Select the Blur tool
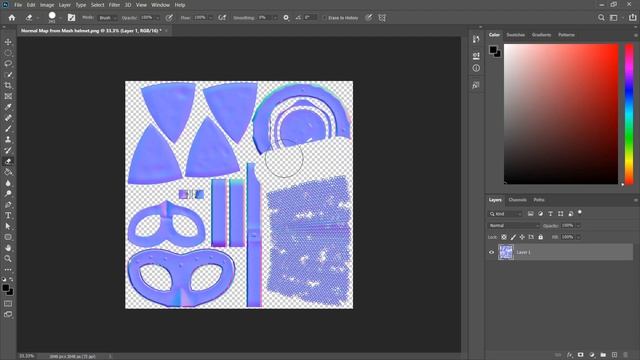Viewport: 640px width, 360px height. (x=8, y=183)
